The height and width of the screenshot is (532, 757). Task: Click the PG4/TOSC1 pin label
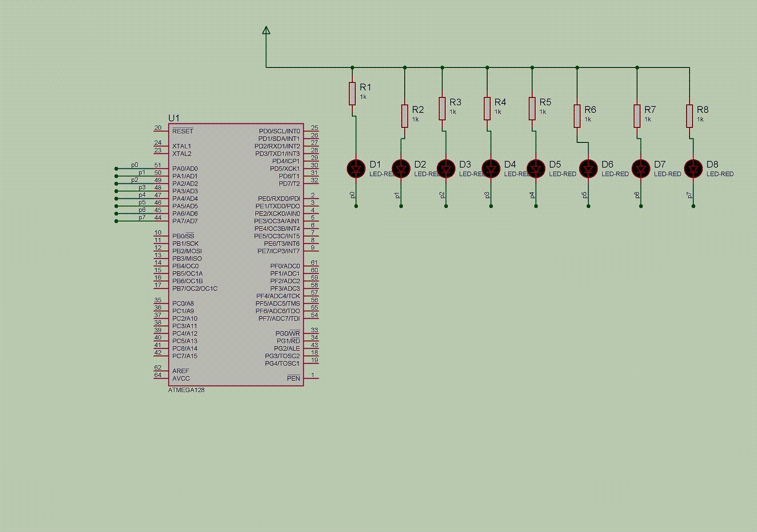coord(282,363)
